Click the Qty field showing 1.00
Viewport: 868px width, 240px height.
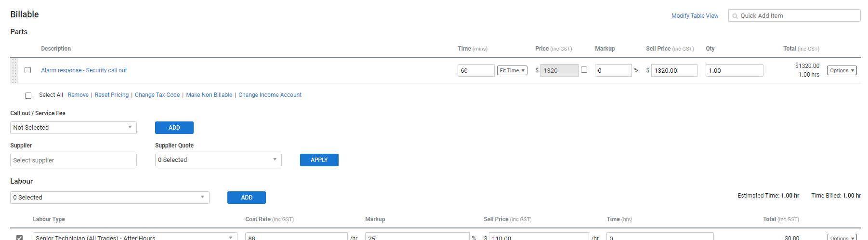click(735, 70)
